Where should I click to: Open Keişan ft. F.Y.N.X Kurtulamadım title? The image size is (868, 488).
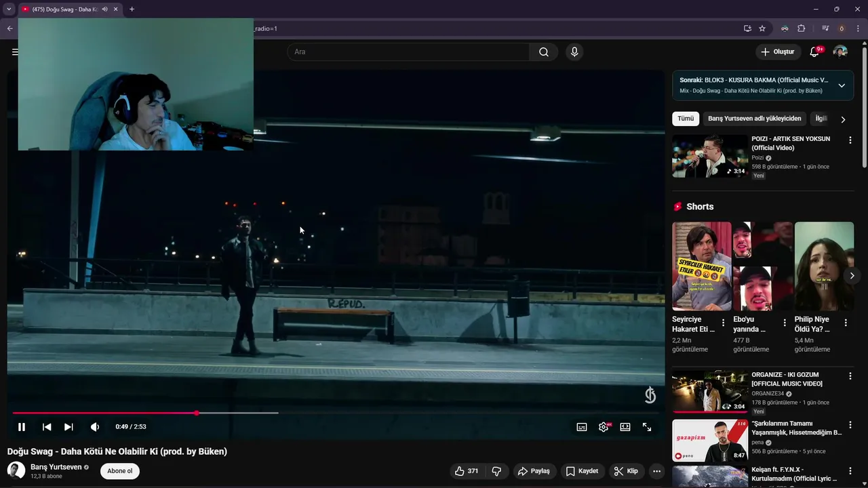(x=794, y=474)
